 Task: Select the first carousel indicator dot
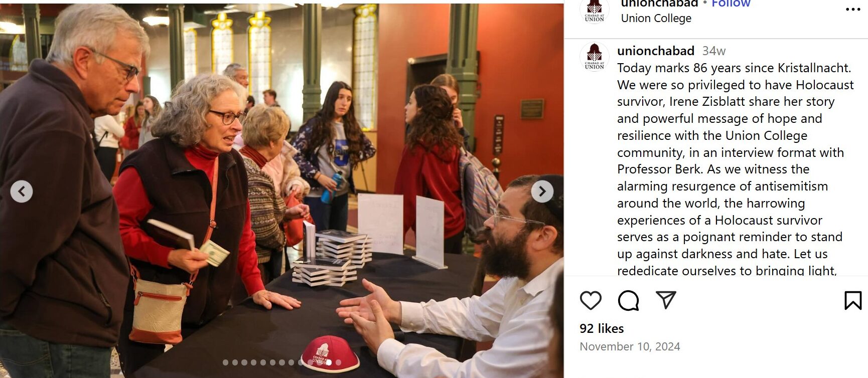tap(225, 362)
